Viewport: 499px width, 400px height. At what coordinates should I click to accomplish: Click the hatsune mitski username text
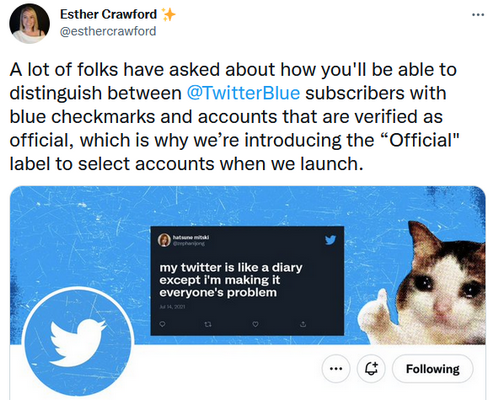(x=191, y=237)
